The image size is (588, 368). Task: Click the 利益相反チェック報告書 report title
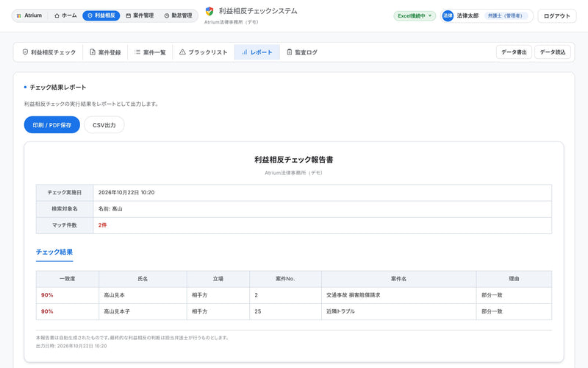[293, 160]
